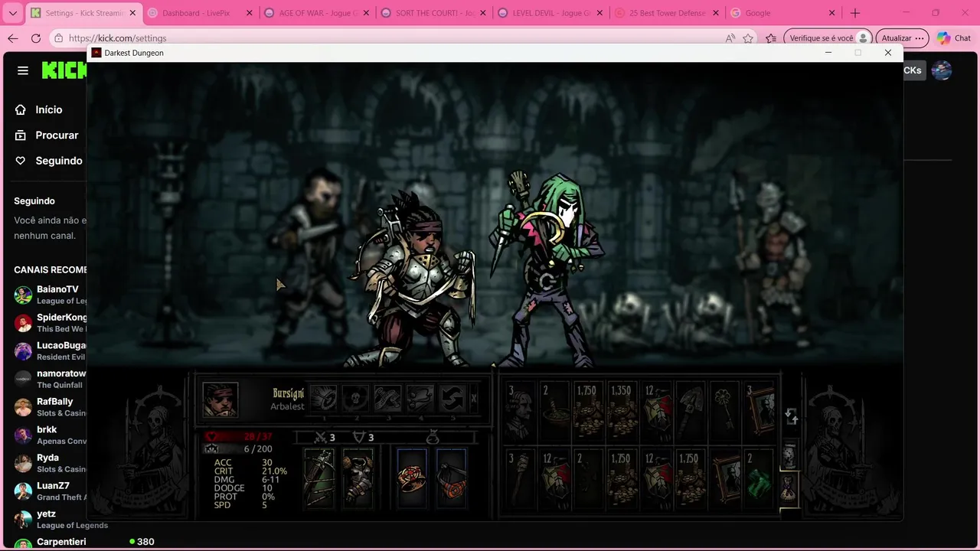Close the Settings - Kick Streaming tab

132,13
